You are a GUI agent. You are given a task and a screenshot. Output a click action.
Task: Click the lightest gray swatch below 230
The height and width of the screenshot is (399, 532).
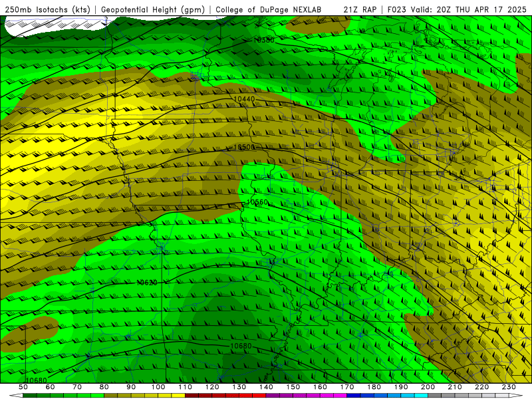(x=502, y=396)
